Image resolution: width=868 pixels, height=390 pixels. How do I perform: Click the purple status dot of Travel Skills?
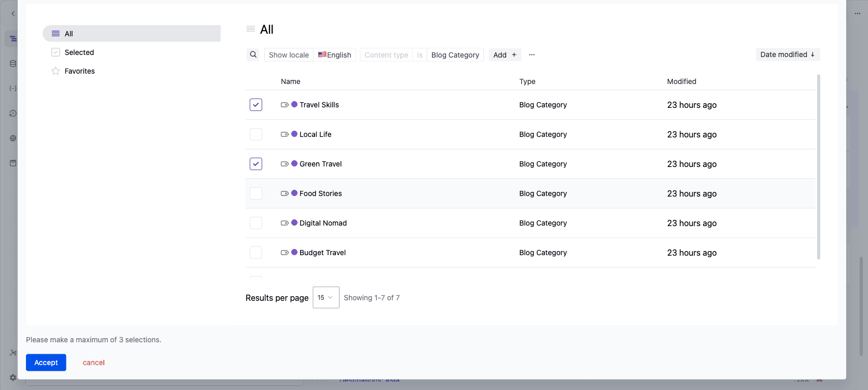click(x=294, y=104)
